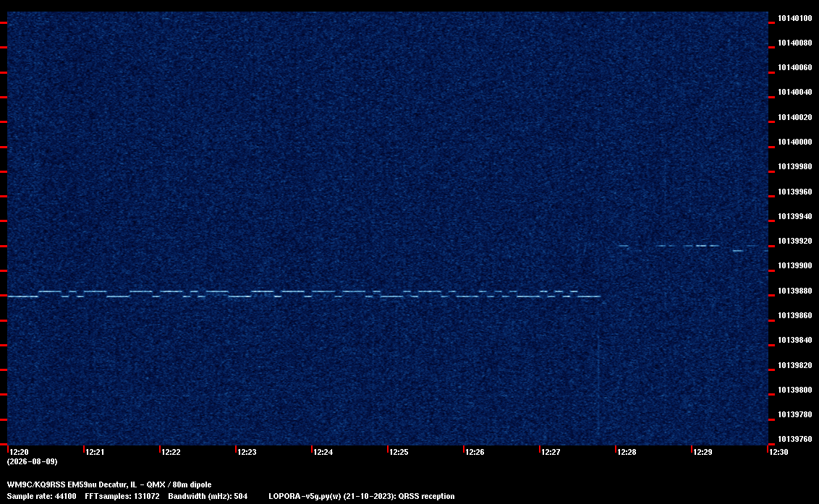Click the faint signal trace near 10139920
The image size is (819, 504).
point(693,247)
